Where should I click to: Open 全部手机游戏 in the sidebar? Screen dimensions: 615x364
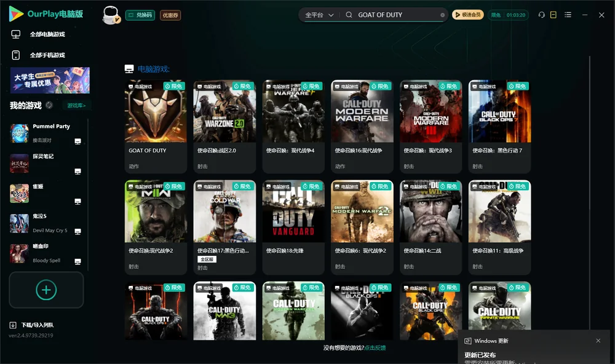coord(38,55)
